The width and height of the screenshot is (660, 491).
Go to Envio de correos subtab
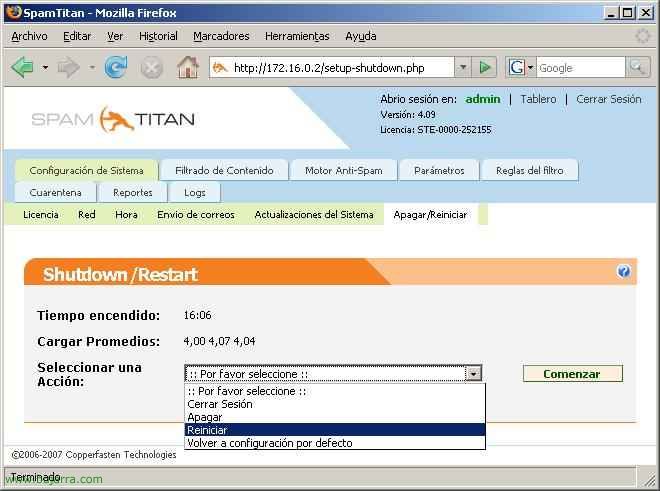(x=196, y=215)
